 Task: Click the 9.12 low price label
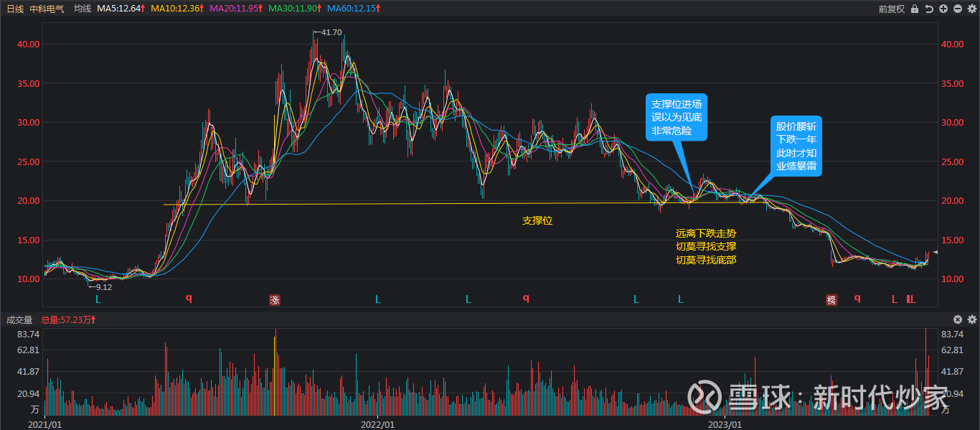104,286
